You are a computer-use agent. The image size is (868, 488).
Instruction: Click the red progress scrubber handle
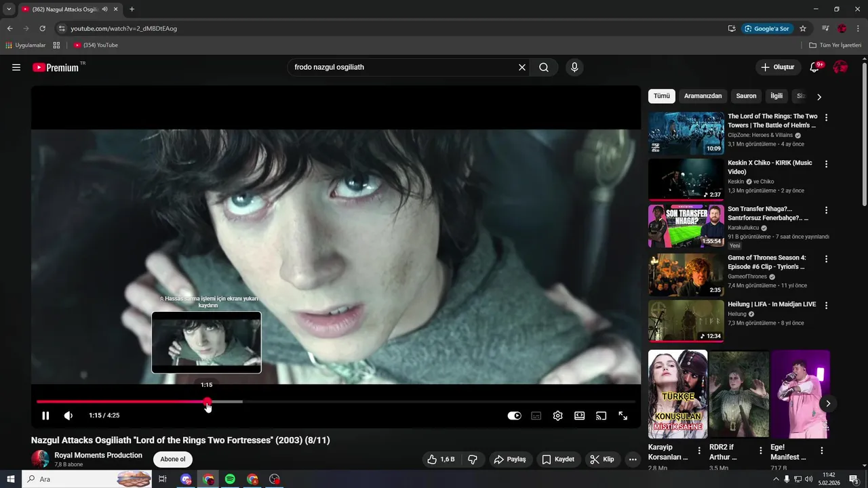click(x=208, y=402)
